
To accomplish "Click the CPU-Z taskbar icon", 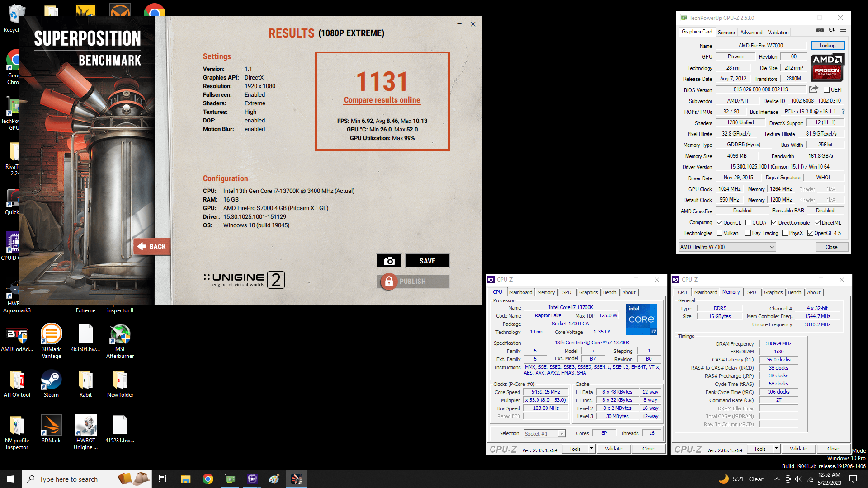I will [x=252, y=479].
